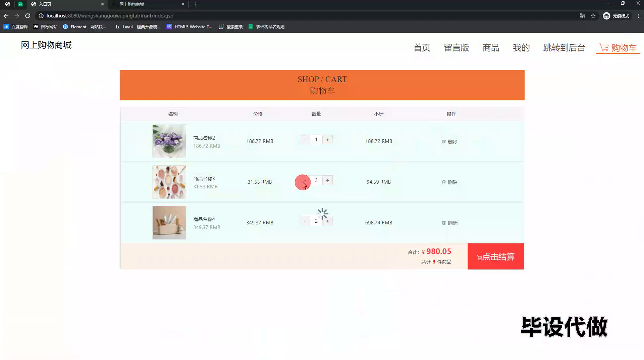644x360 pixels.
Task: Close the 网上购物商城 tab
Action: click(183, 4)
